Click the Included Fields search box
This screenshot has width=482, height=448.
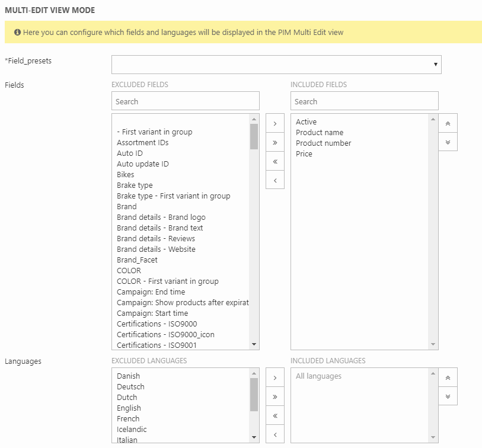pos(364,101)
